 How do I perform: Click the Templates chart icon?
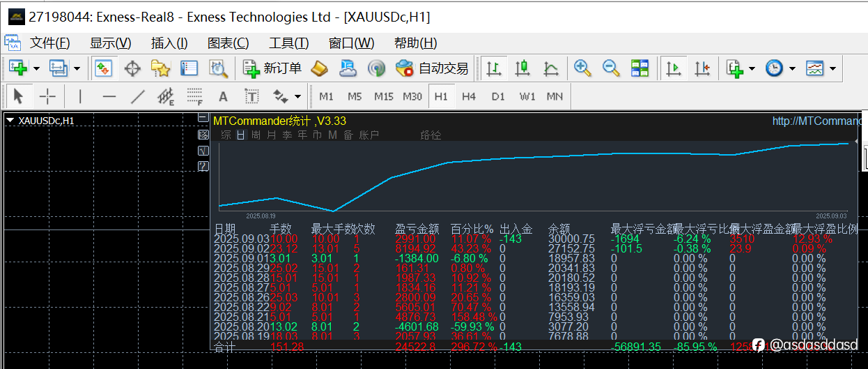[x=814, y=68]
